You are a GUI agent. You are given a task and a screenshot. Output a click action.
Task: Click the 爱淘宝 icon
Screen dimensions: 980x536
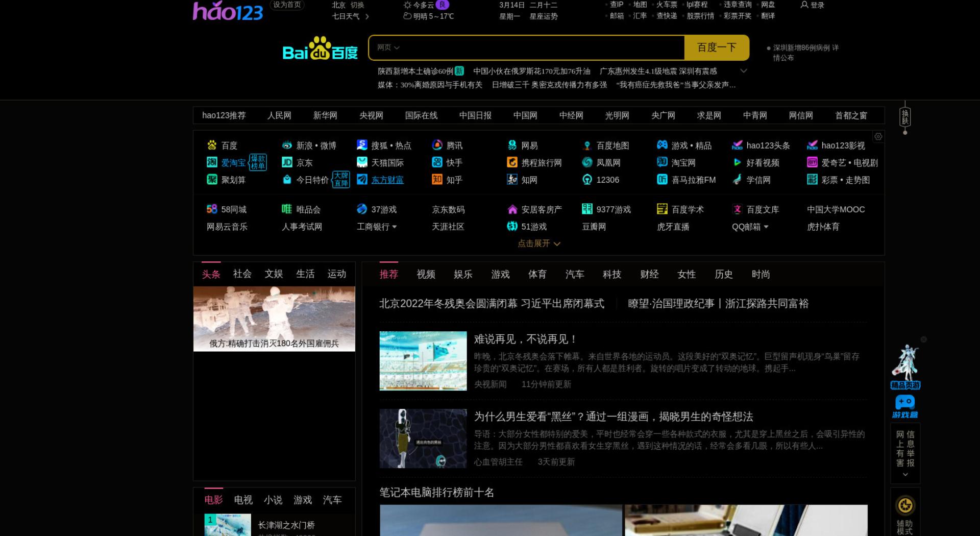click(x=212, y=162)
